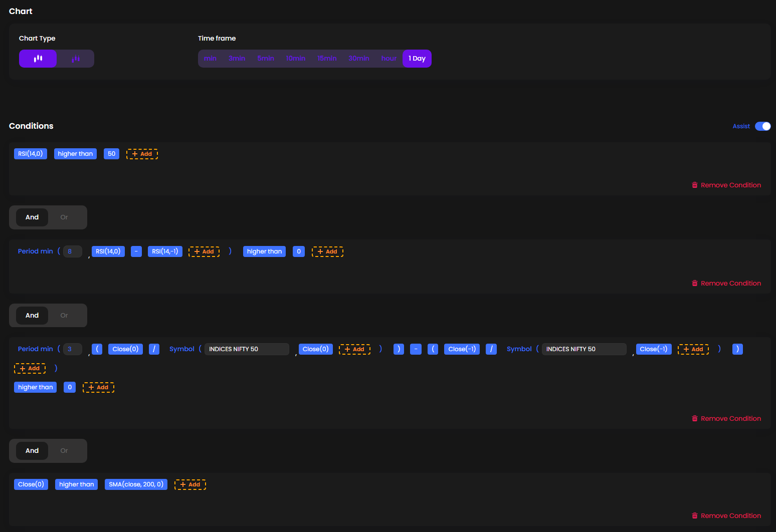Switch the second And/Or selector to Or
Image resolution: width=776 pixels, height=532 pixels.
point(64,315)
